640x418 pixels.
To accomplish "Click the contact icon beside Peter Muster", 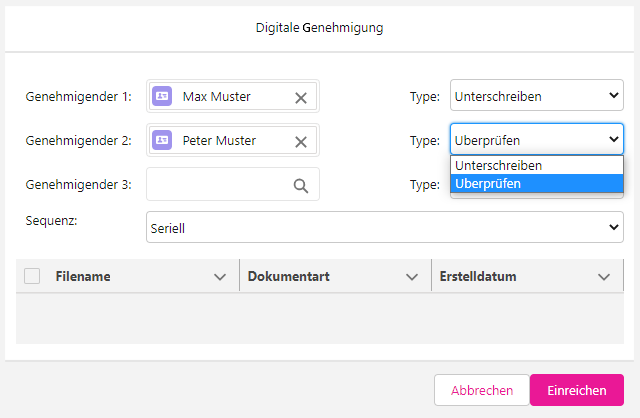I will [x=162, y=141].
